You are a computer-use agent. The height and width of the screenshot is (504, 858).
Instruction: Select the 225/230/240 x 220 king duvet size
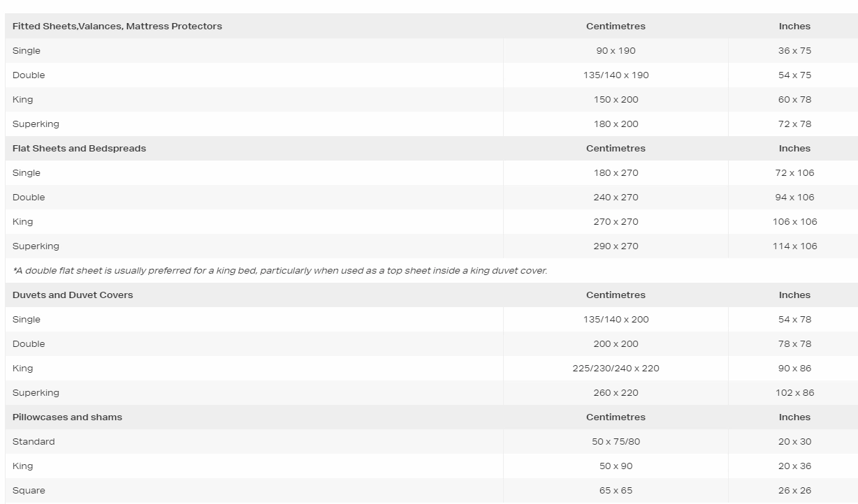tap(616, 368)
